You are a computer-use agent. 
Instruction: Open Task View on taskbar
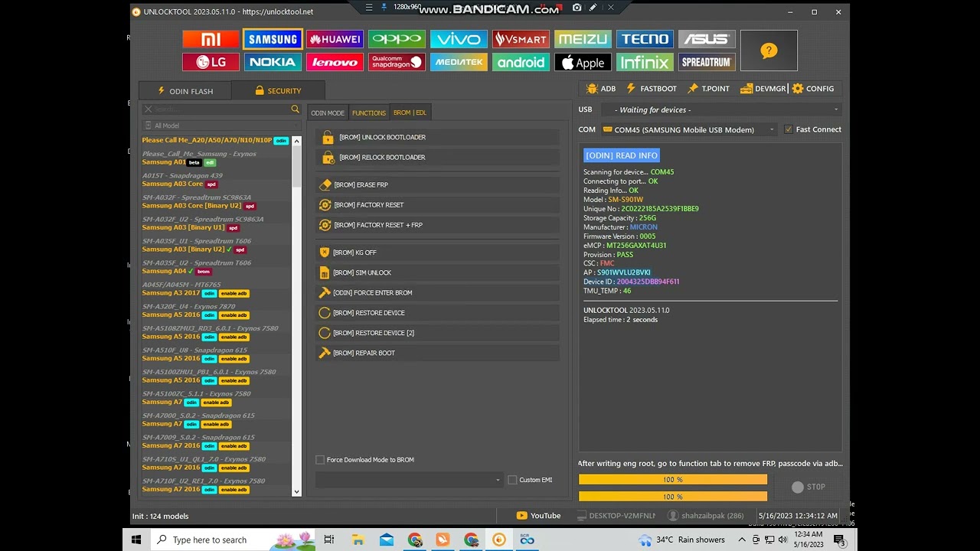point(328,540)
